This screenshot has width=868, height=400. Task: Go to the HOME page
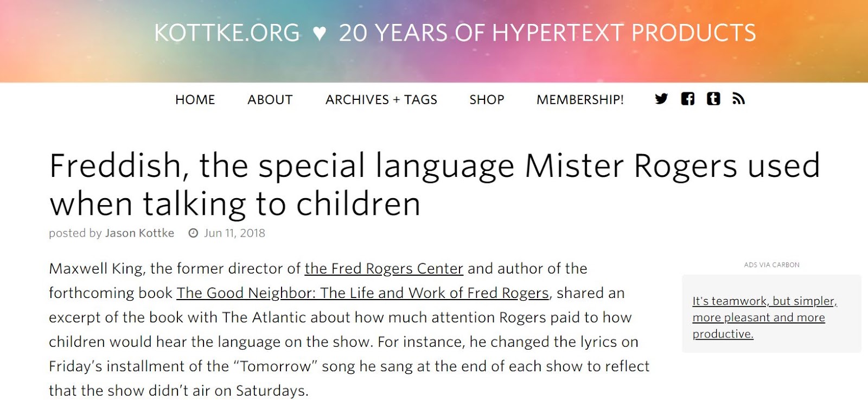(x=195, y=100)
